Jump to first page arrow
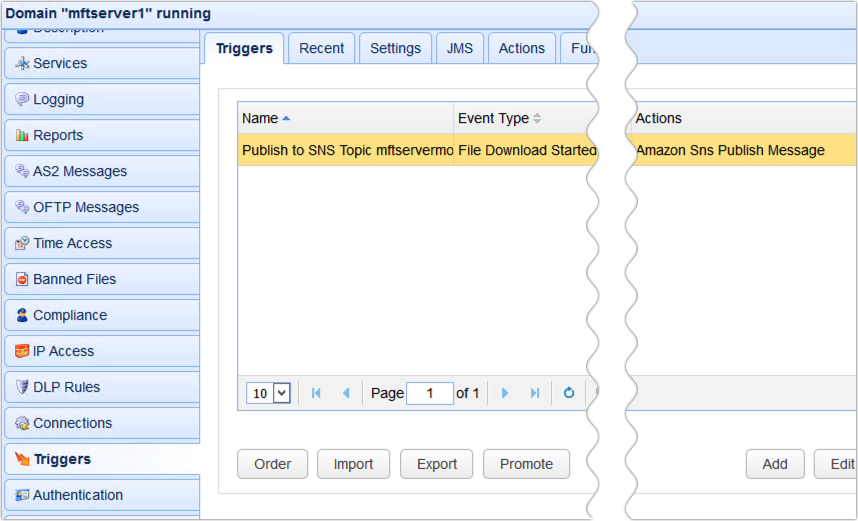Viewport: 858px width, 521px height. (316, 393)
